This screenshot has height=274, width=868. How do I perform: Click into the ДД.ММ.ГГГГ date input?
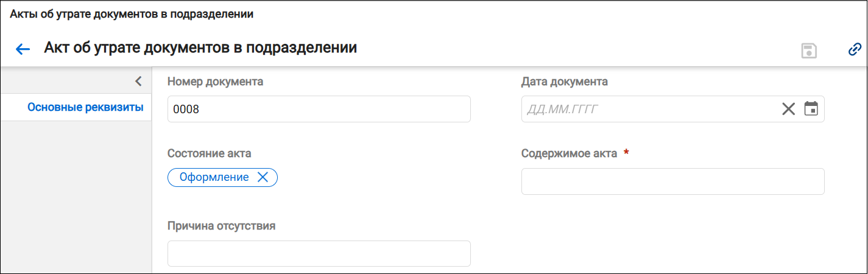coord(649,109)
